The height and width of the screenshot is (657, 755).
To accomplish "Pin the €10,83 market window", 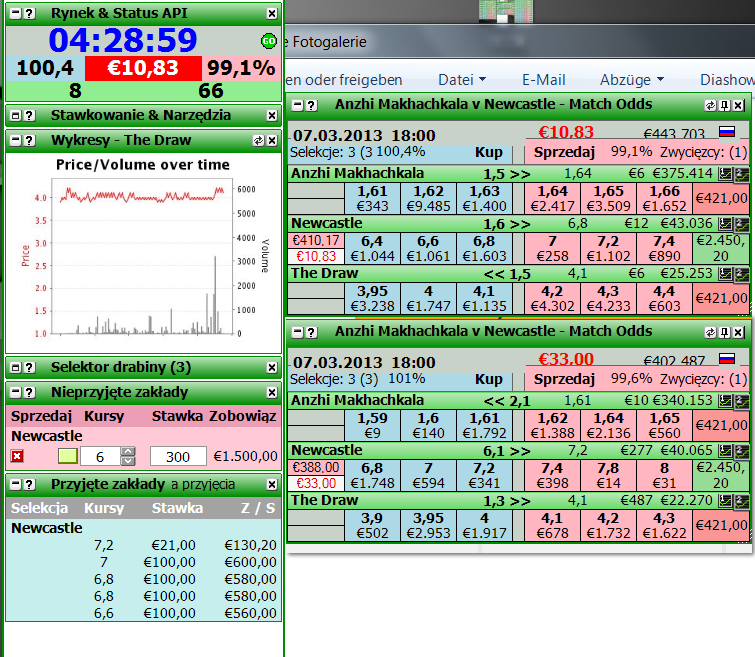I will click(x=725, y=105).
